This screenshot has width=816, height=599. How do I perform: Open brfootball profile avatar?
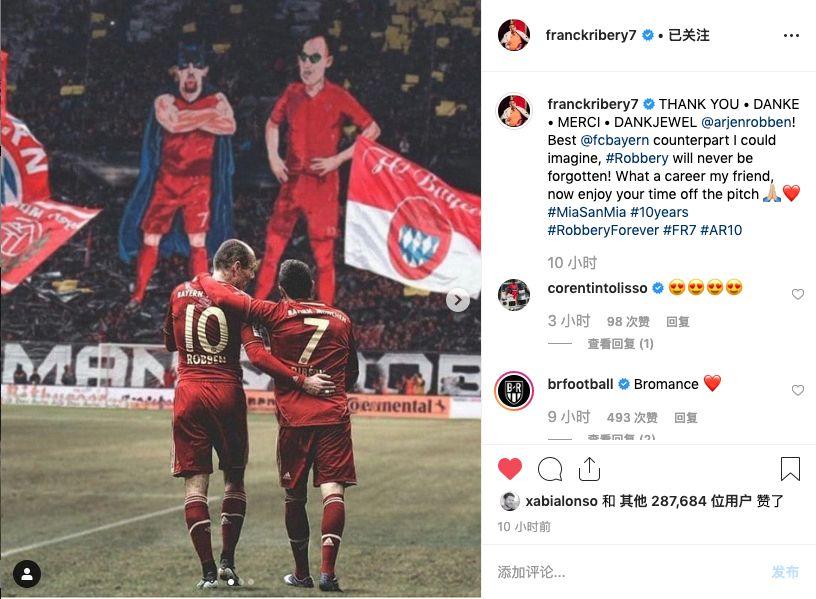point(514,390)
